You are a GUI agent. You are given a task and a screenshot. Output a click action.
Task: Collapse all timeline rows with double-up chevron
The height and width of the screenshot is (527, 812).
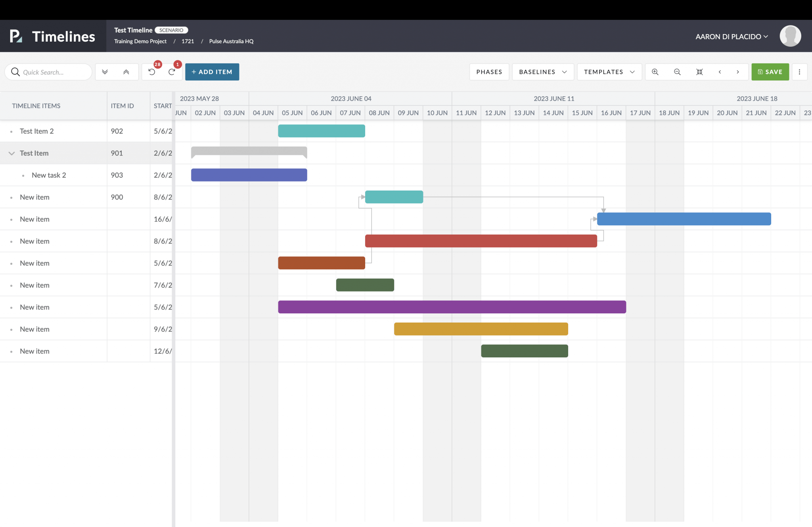[126, 72]
